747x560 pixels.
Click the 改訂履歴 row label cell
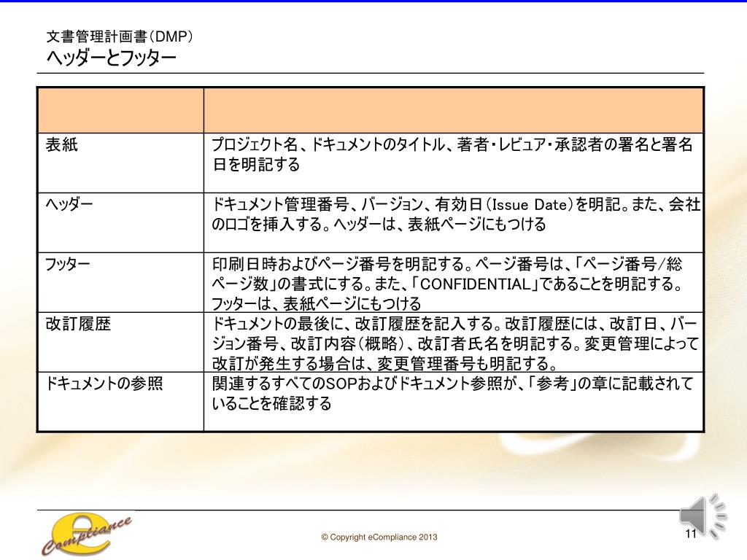point(120,343)
